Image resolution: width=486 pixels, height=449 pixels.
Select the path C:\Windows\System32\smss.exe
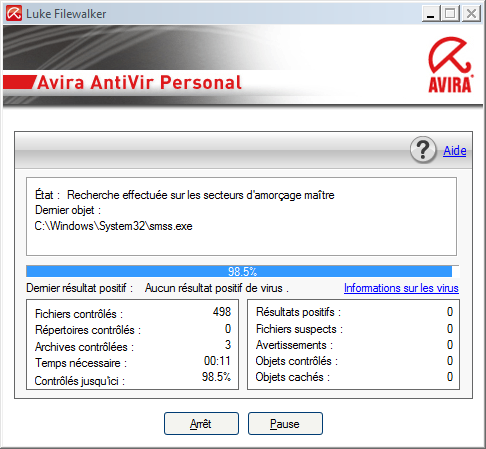[x=113, y=226]
